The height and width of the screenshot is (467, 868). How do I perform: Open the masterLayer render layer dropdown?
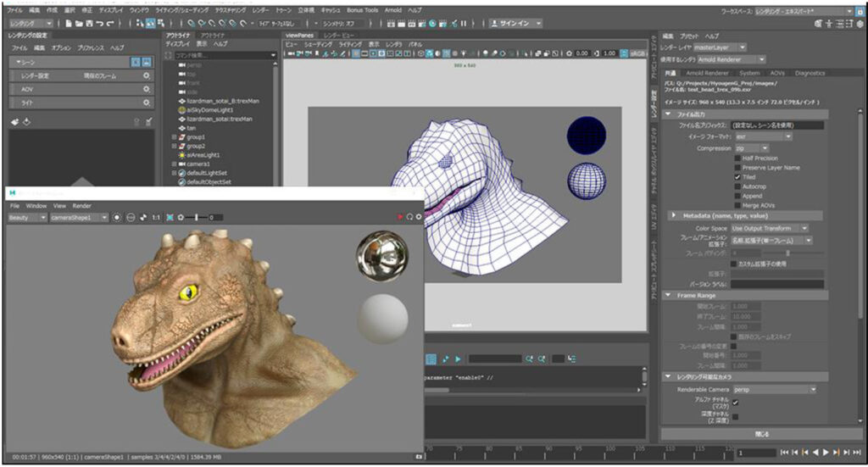(x=721, y=47)
